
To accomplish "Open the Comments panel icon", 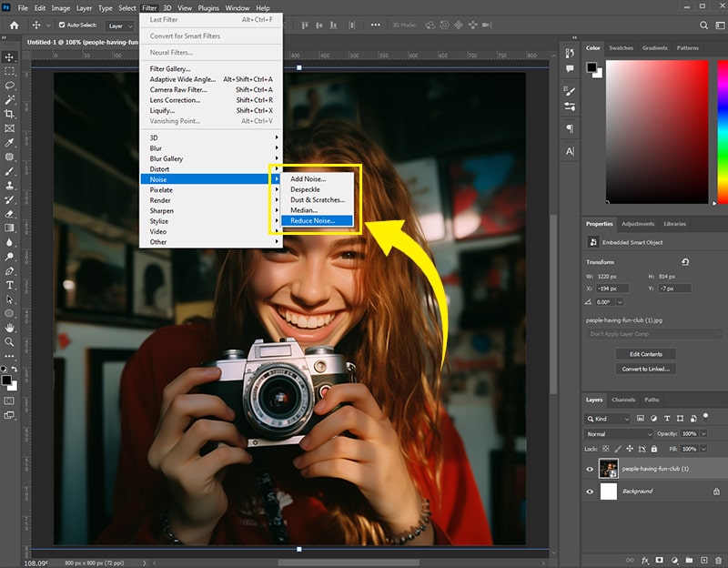I will (570, 69).
